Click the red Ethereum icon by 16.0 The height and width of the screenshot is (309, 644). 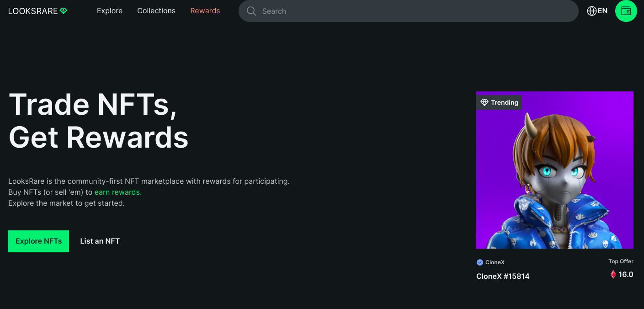coord(613,275)
